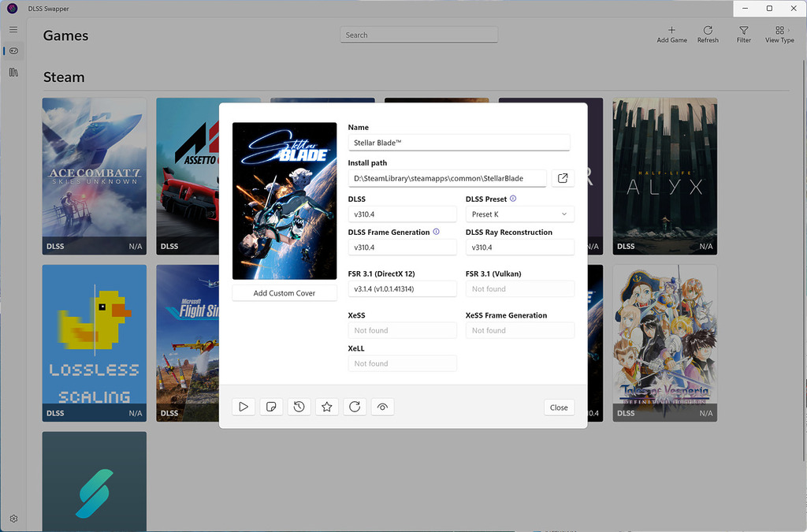The width and height of the screenshot is (807, 532).
Task: Select the Lossless Scaling game card
Action: 95,343
